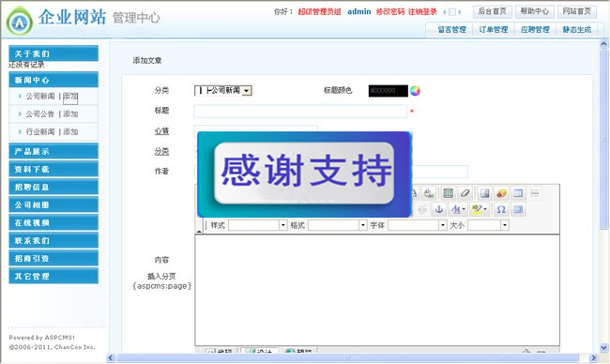The height and width of the screenshot is (364, 610).
Task: Open the 分类 category dropdown
Action: [x=223, y=91]
